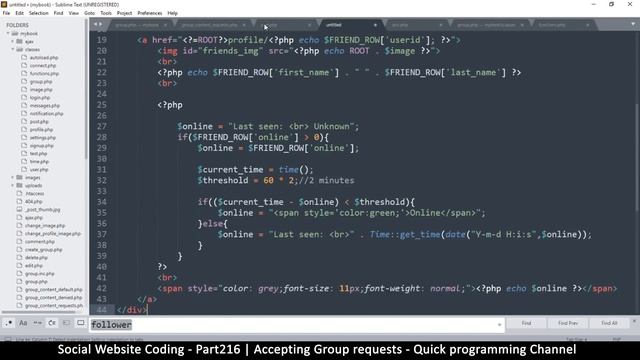Viewport: 640px width, 360px height.
Task: Expand the uploads folder
Action: click(x=13, y=185)
